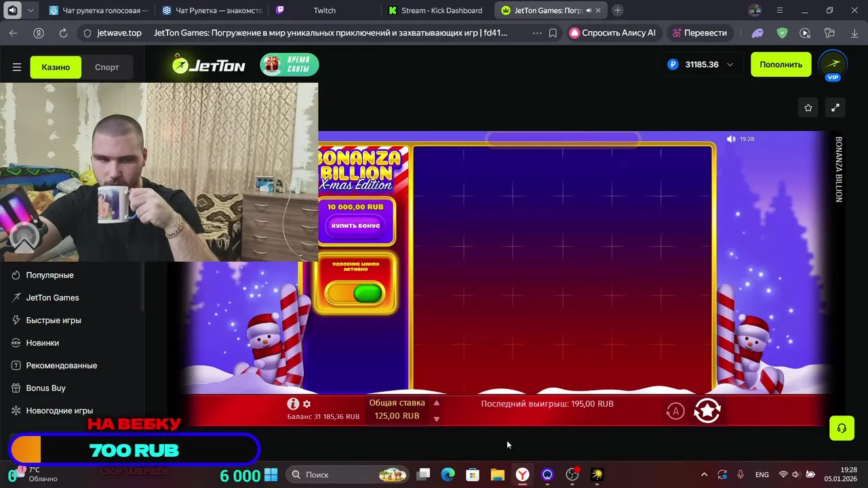This screenshot has height=488, width=868.
Task: Click the Купить бонус button
Action: (x=355, y=226)
